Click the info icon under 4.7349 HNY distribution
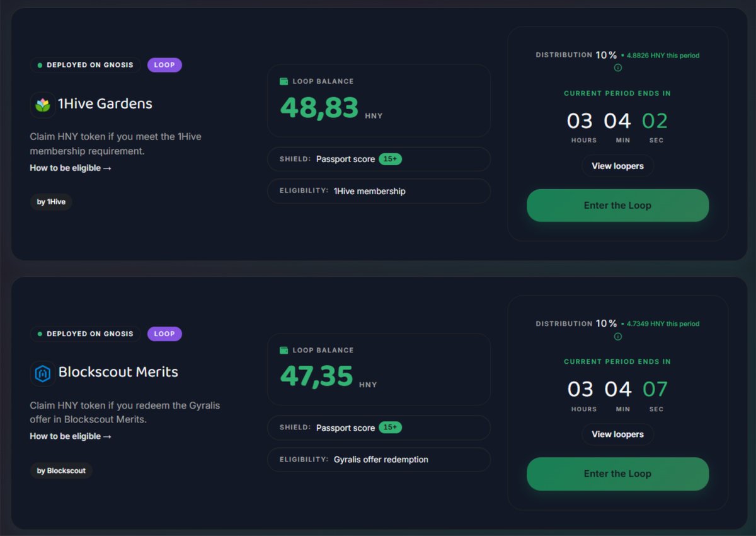 pos(617,336)
